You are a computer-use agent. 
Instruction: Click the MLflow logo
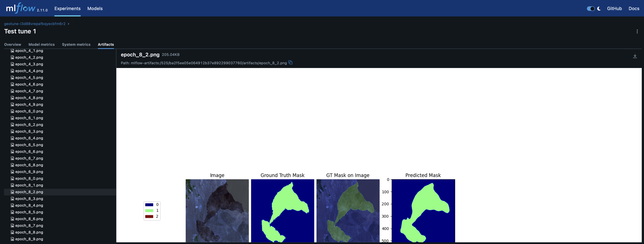click(21, 8)
